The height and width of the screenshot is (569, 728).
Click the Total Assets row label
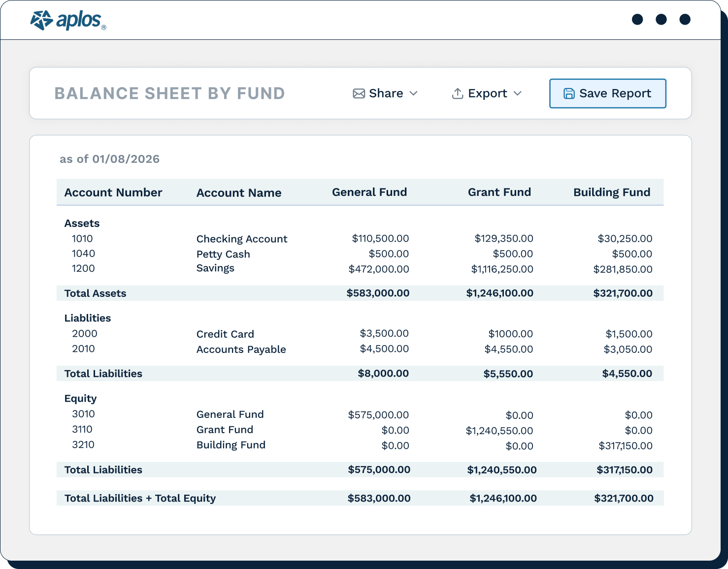pyautogui.click(x=96, y=293)
